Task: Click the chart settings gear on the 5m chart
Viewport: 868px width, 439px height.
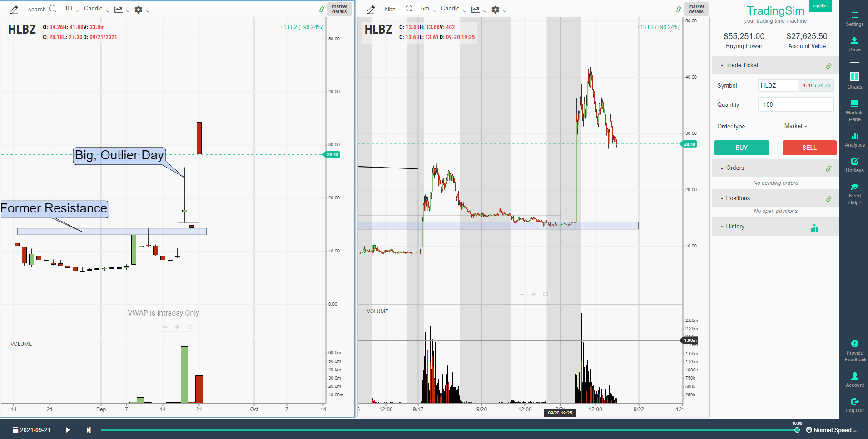Action: 496,9
